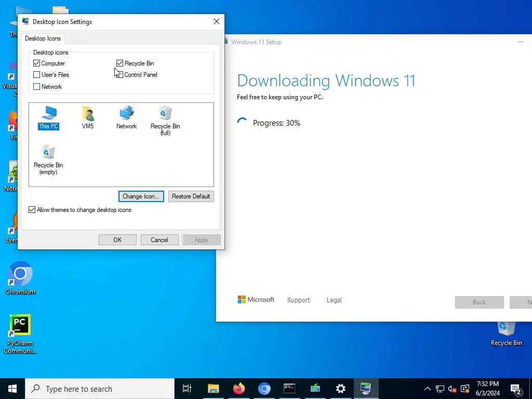Enable the Network checkbox
532x399 pixels.
[x=37, y=87]
